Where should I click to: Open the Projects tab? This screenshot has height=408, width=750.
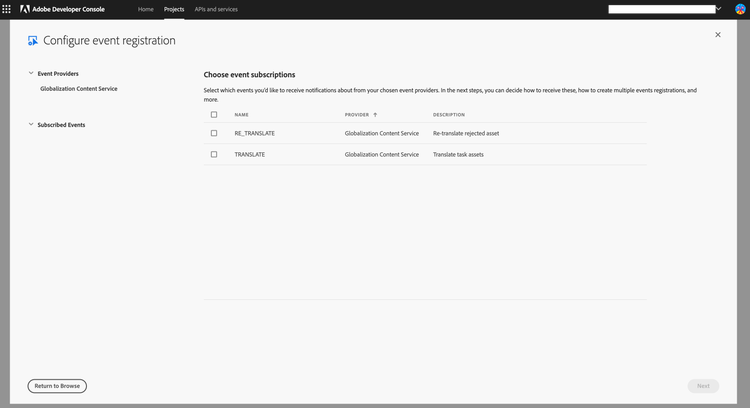(x=174, y=9)
